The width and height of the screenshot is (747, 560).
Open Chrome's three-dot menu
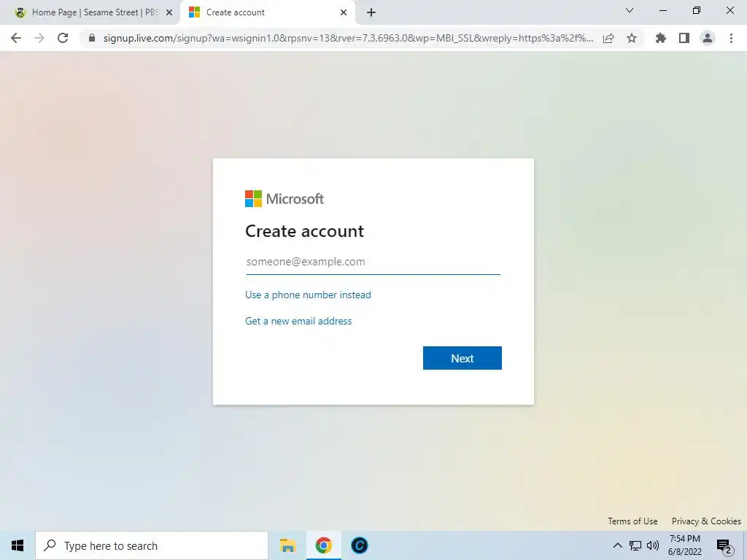click(731, 38)
